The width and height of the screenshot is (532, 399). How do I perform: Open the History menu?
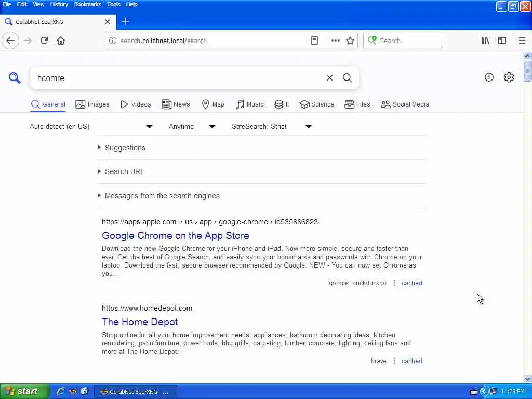59,4
